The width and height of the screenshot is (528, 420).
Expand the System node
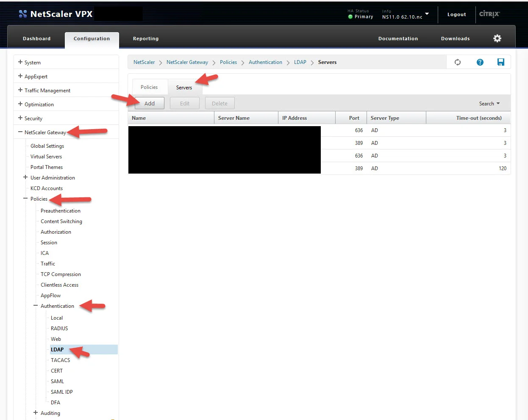(x=20, y=62)
